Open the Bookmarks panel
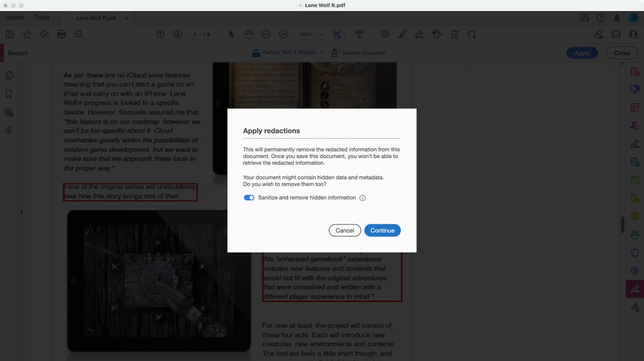Screen dimensions: 644x361 tap(9, 94)
